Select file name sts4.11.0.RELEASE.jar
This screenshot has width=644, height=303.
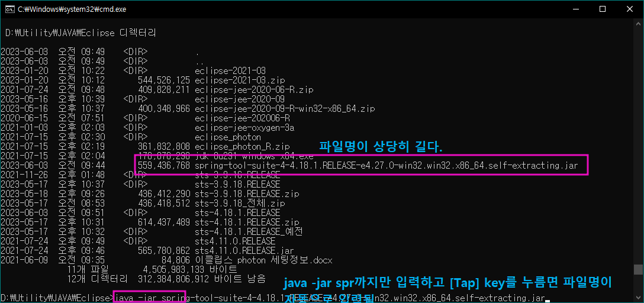[244, 250]
